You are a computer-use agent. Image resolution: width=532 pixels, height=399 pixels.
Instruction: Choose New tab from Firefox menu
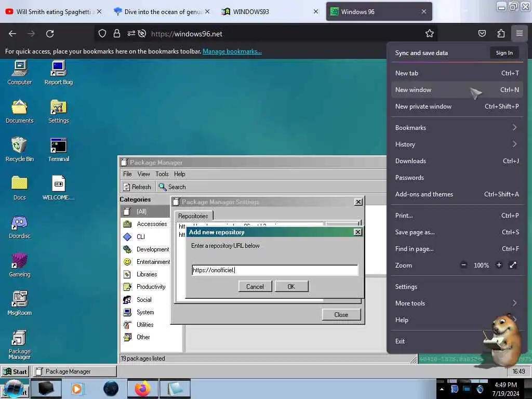coord(457,73)
